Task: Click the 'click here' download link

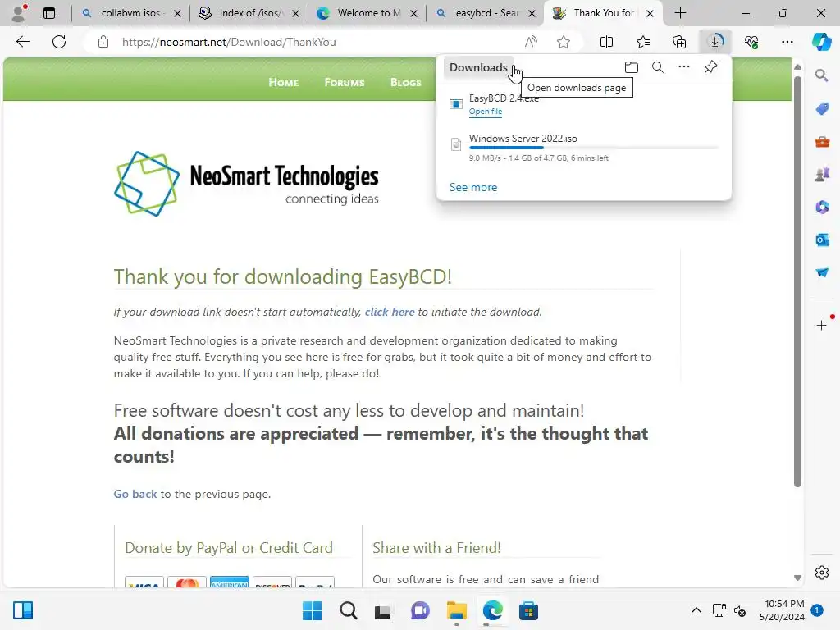Action: coord(390,312)
